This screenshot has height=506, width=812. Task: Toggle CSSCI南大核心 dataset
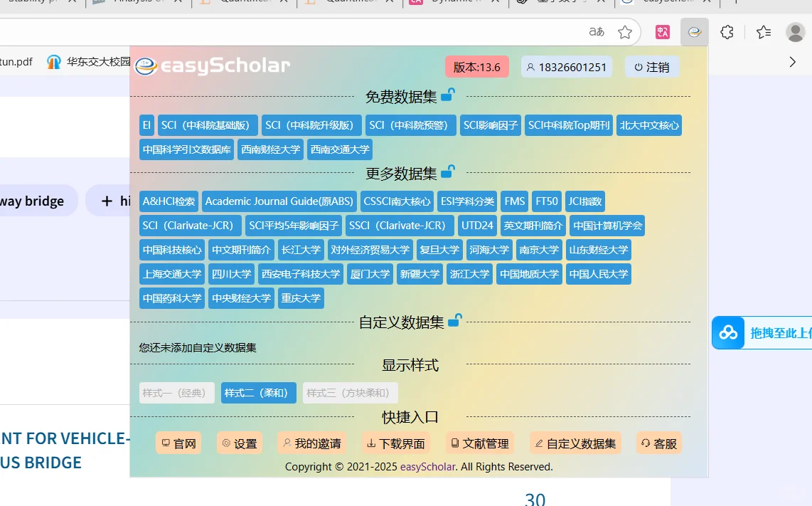(x=397, y=201)
